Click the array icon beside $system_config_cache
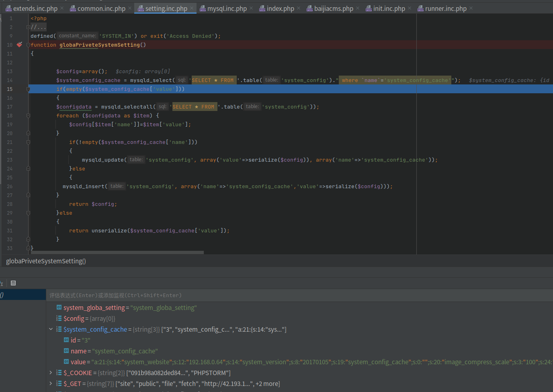Image resolution: width=553 pixels, height=392 pixels. coord(59,329)
